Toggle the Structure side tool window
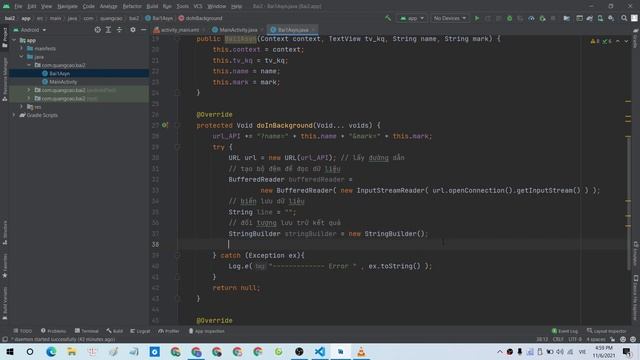Screen dimensions: 640x360 pos(5,232)
